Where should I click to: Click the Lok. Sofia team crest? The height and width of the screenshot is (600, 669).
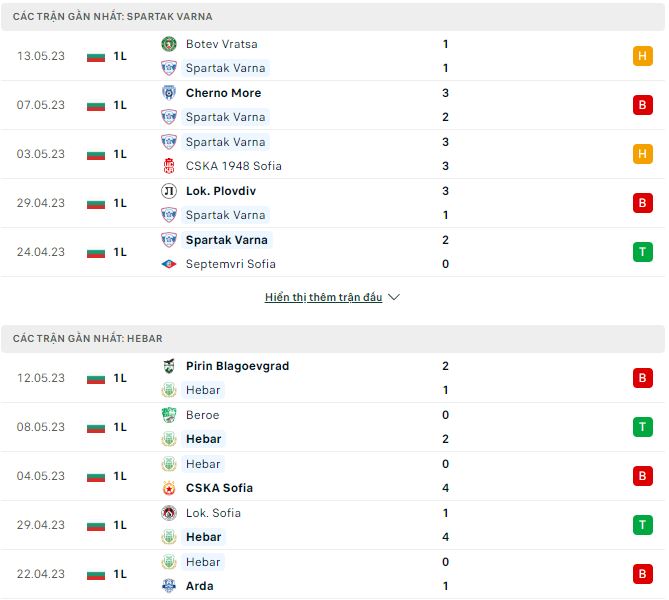click(x=169, y=513)
